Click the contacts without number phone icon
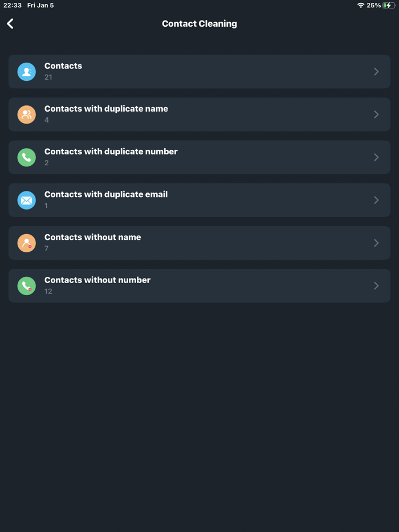Screen dimensions: 399x532 (26, 285)
